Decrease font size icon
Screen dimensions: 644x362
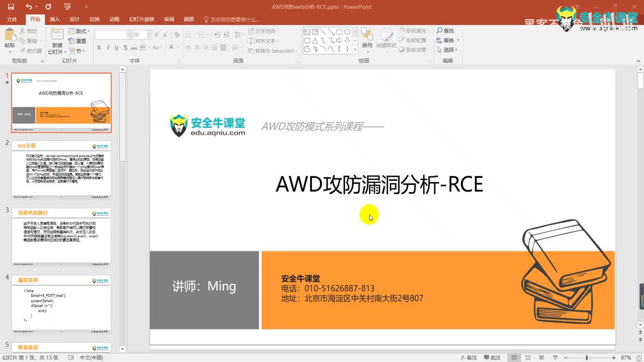[x=165, y=35]
